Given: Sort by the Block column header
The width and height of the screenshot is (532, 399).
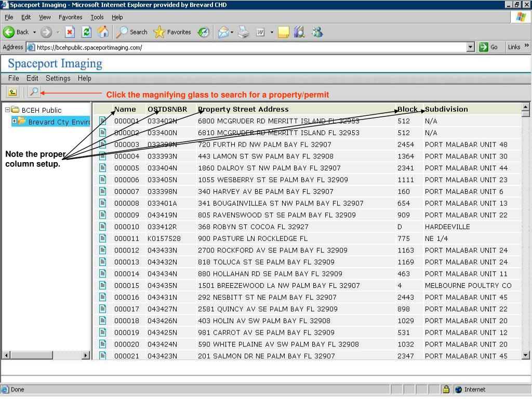Looking at the screenshot, I should (407, 109).
